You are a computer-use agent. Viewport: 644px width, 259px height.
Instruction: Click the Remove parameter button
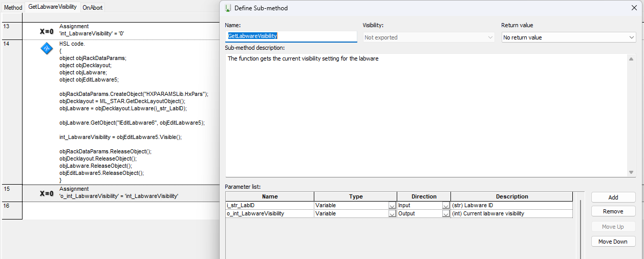pos(613,211)
